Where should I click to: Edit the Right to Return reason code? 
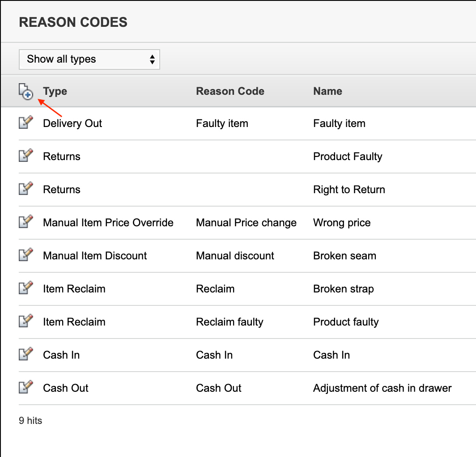coord(26,188)
